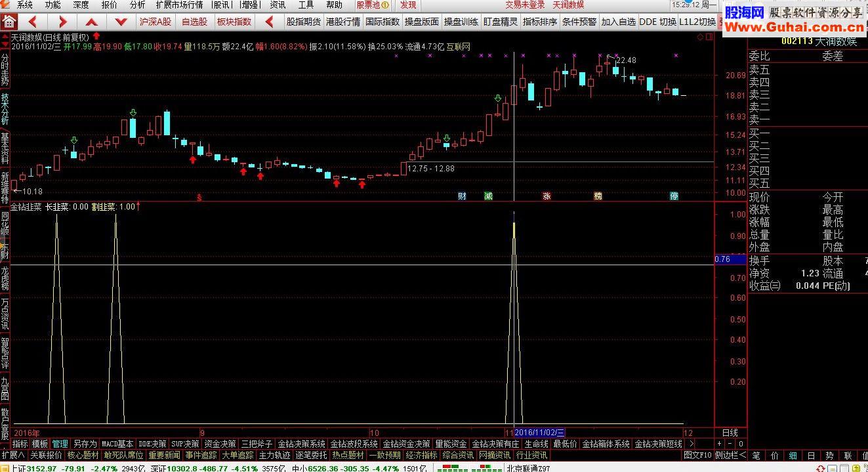
Task: Select the 资金决策 indicator tab
Action: click(220, 444)
